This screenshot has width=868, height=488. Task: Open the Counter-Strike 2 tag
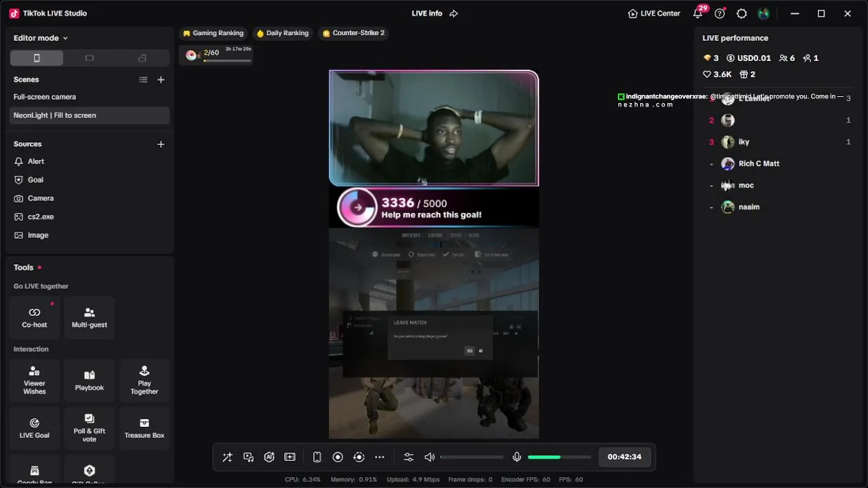pos(353,33)
